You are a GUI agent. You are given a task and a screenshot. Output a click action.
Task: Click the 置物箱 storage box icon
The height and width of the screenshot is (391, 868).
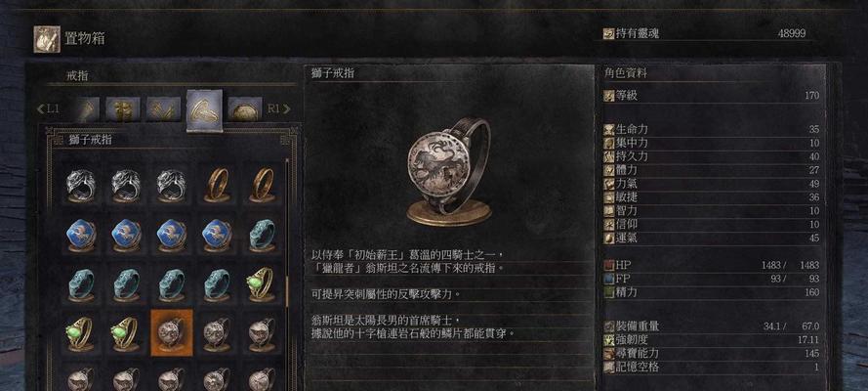pos(47,39)
